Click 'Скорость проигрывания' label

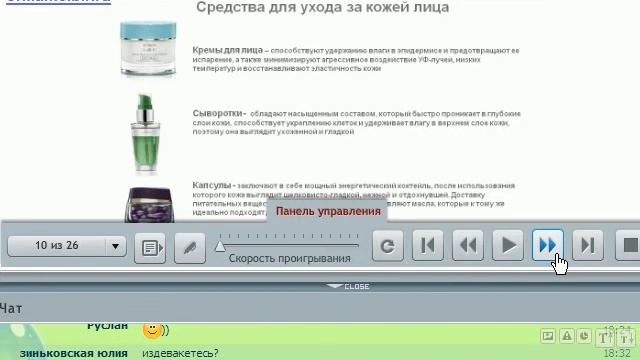coord(289,258)
